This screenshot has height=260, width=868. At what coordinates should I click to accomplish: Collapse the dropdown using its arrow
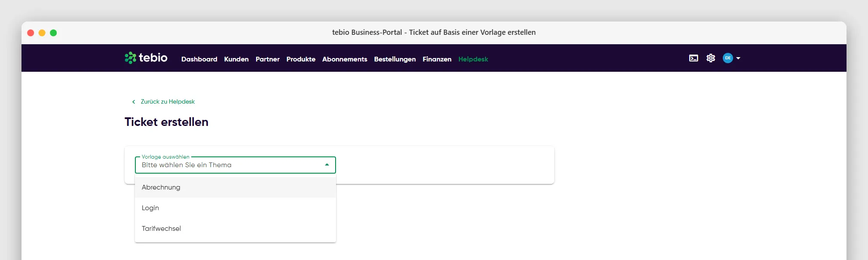click(x=327, y=165)
